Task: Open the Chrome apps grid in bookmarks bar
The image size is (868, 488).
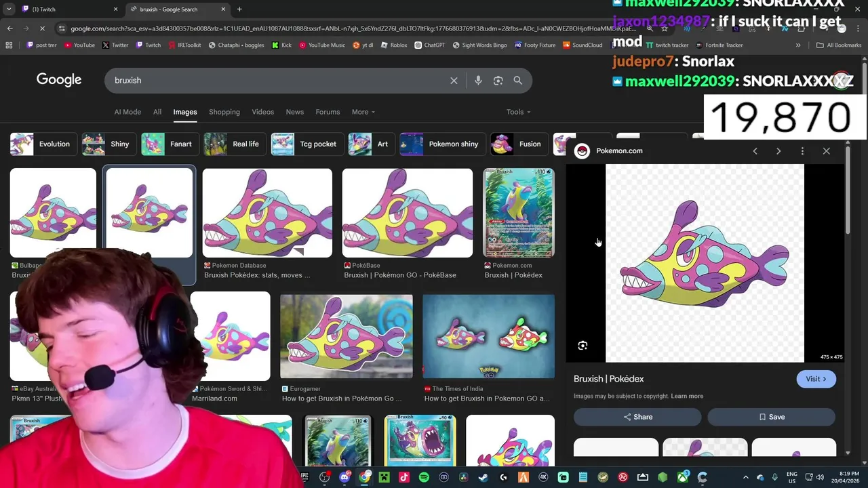Action: [x=9, y=45]
